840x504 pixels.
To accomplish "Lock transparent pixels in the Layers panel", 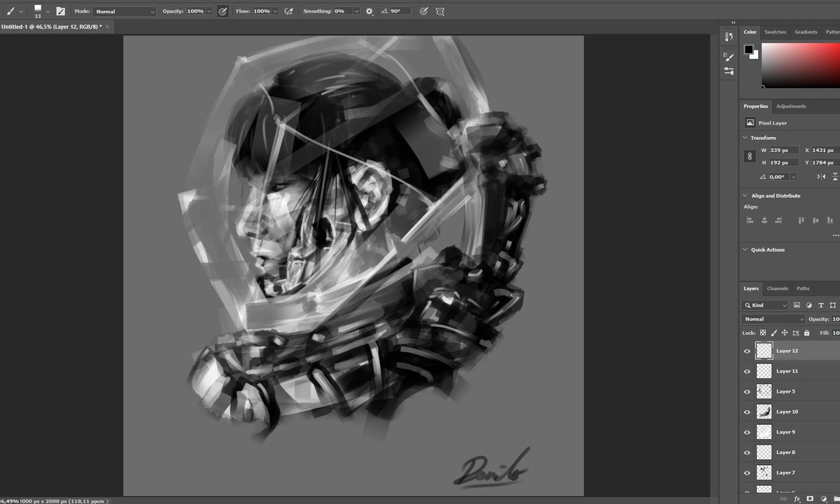I will [x=763, y=332].
